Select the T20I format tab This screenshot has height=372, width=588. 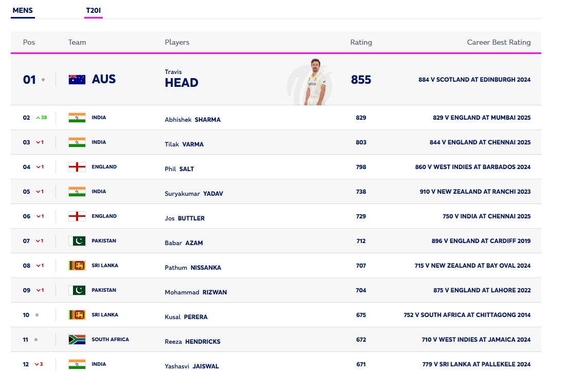click(x=94, y=10)
